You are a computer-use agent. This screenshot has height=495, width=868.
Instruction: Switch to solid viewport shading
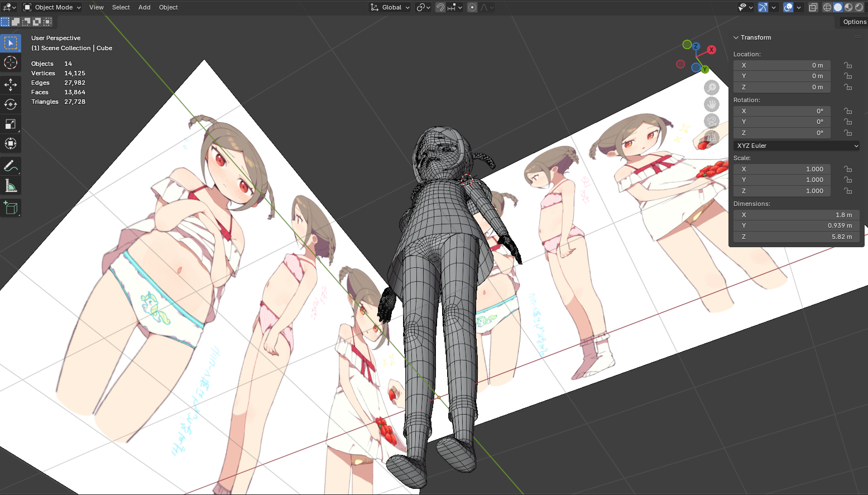click(x=838, y=7)
